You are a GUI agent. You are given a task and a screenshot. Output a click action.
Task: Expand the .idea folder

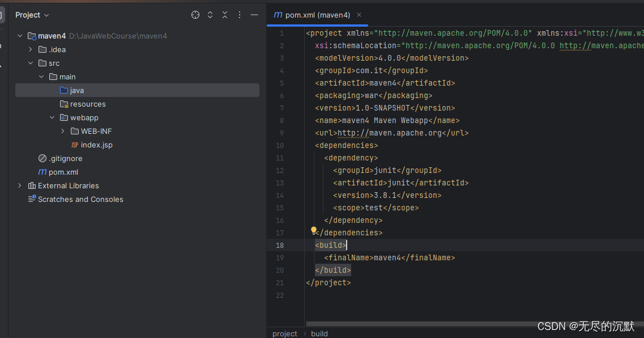31,49
